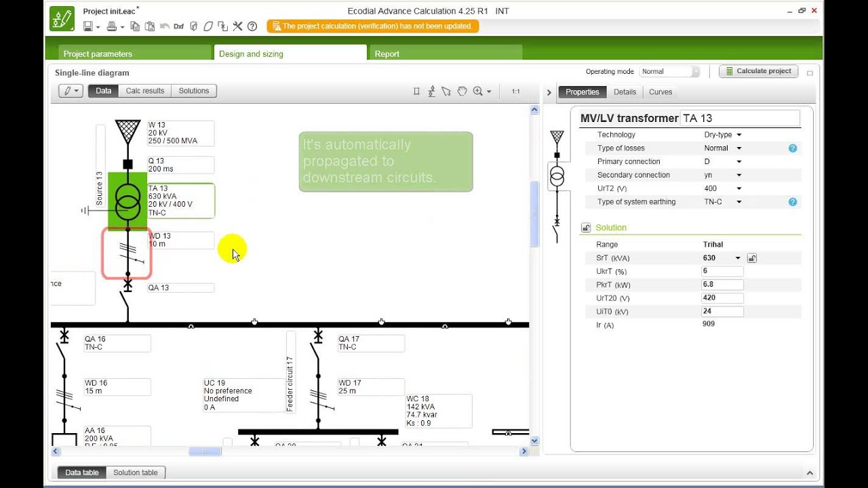The height and width of the screenshot is (488, 868).
Task: Click the parallelogram-shaped toolbar icon
Action: [x=208, y=26]
